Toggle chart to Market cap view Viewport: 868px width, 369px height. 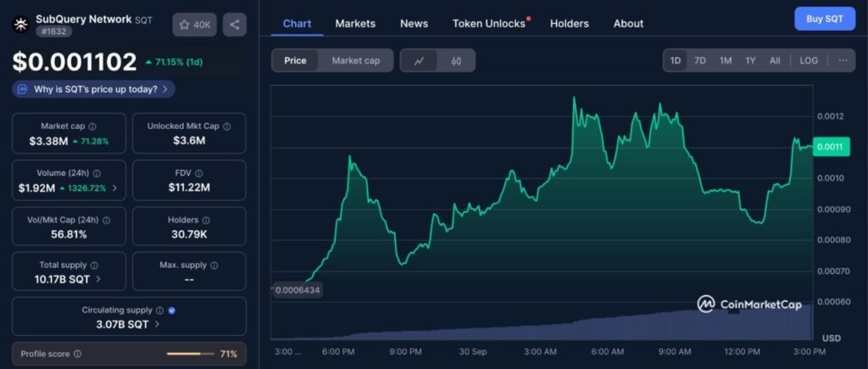pos(355,60)
